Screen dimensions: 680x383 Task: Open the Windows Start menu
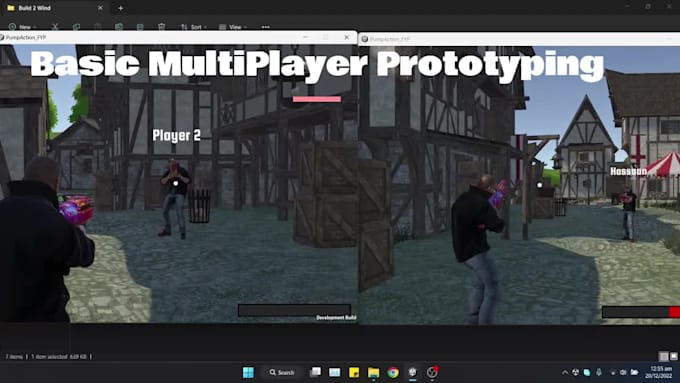point(248,372)
